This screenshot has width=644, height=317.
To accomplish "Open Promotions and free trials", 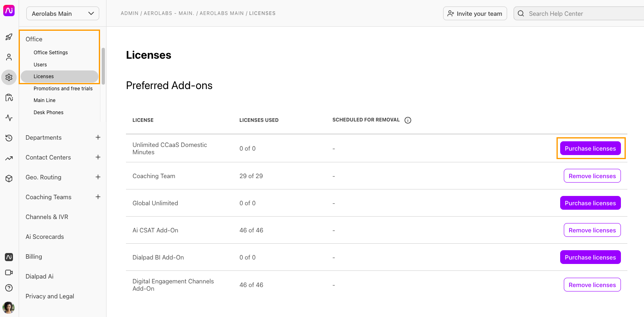I will [63, 89].
